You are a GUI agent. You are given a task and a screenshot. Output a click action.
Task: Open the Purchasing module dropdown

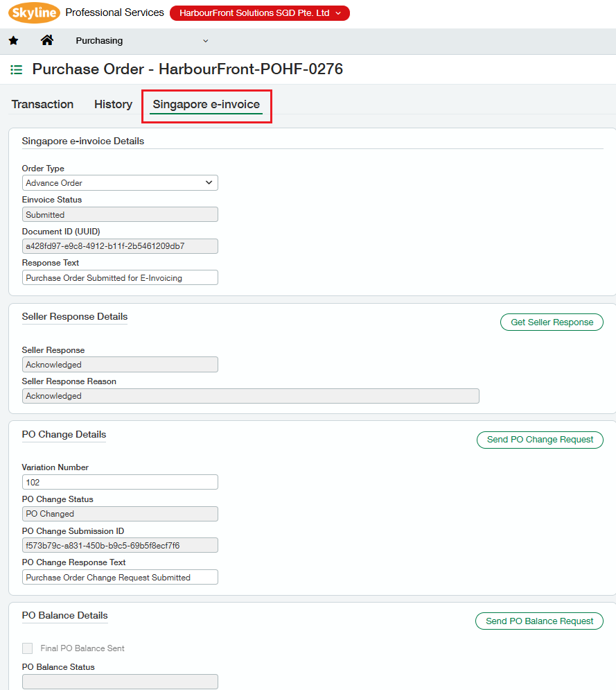[142, 41]
